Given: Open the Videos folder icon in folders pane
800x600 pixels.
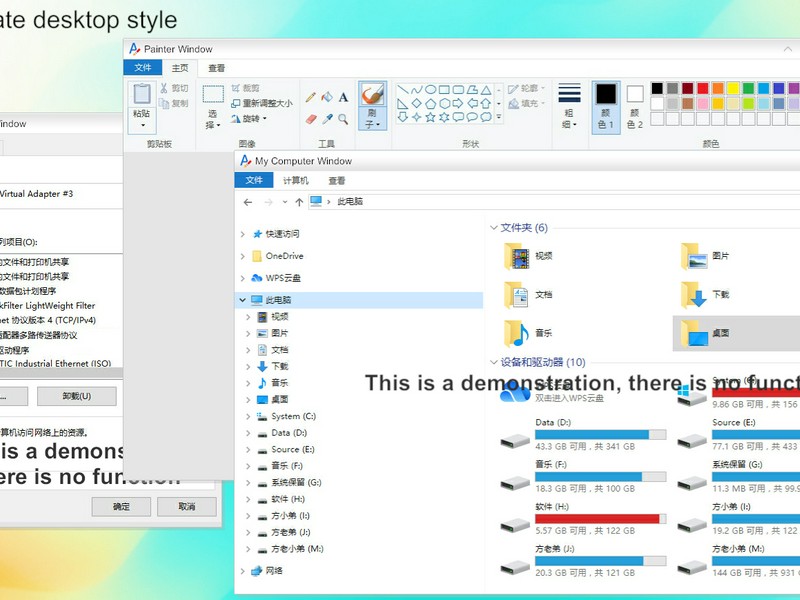Looking at the screenshot, I should pyautogui.click(x=516, y=256).
